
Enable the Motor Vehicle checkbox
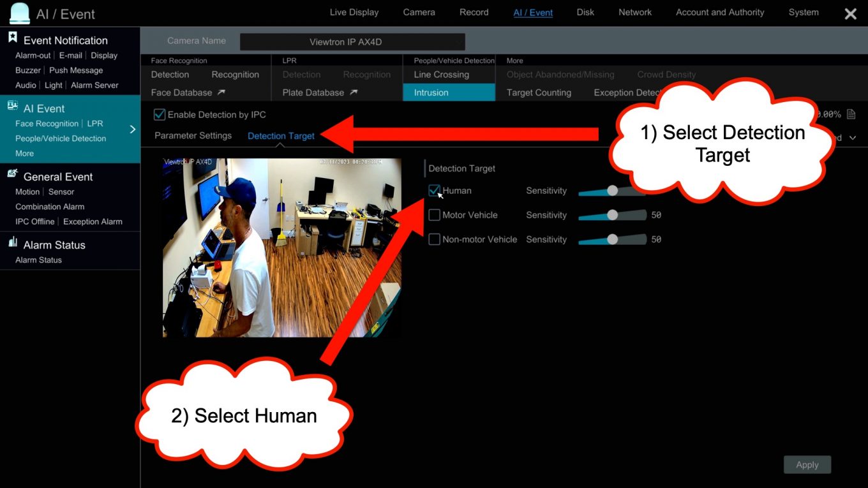[x=435, y=215]
